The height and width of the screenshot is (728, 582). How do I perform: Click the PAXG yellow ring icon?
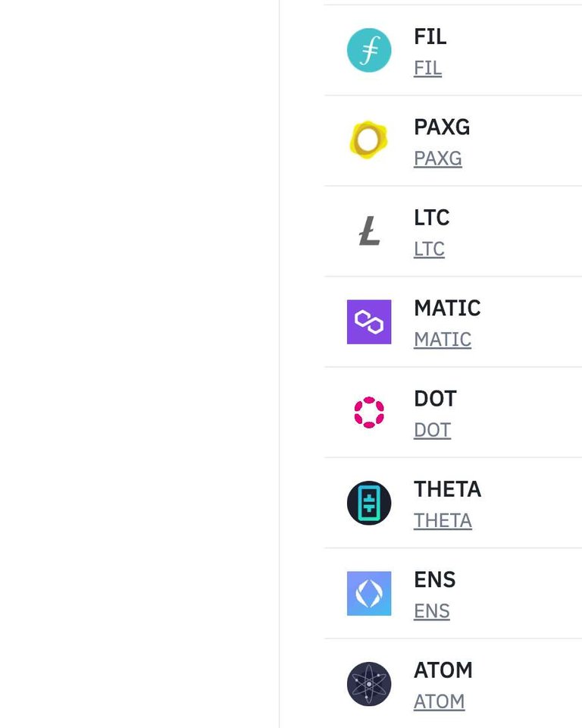369,140
